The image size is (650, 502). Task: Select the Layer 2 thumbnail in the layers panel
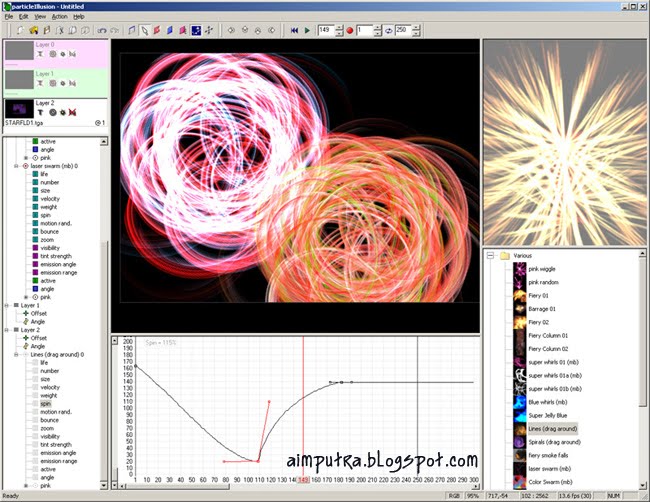(19, 109)
